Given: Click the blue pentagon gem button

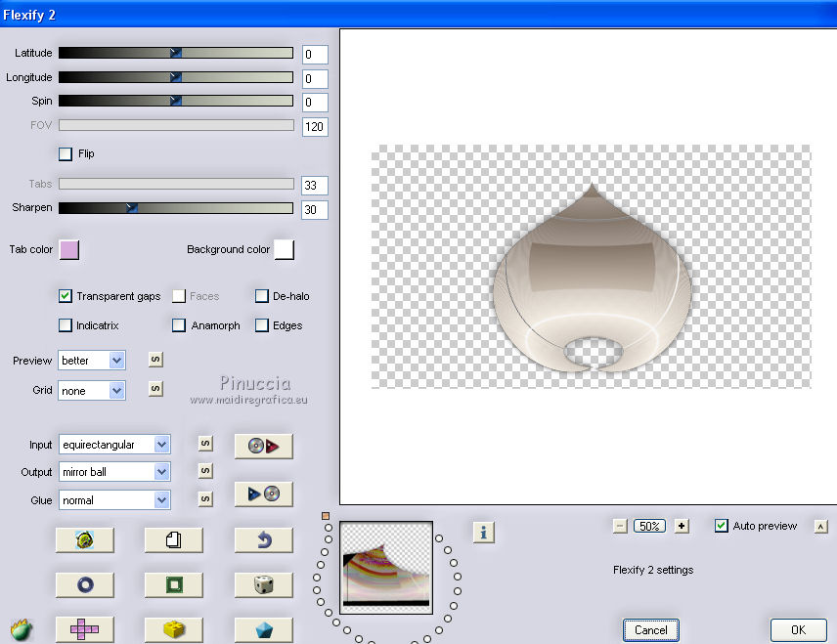Looking at the screenshot, I should 263,629.
